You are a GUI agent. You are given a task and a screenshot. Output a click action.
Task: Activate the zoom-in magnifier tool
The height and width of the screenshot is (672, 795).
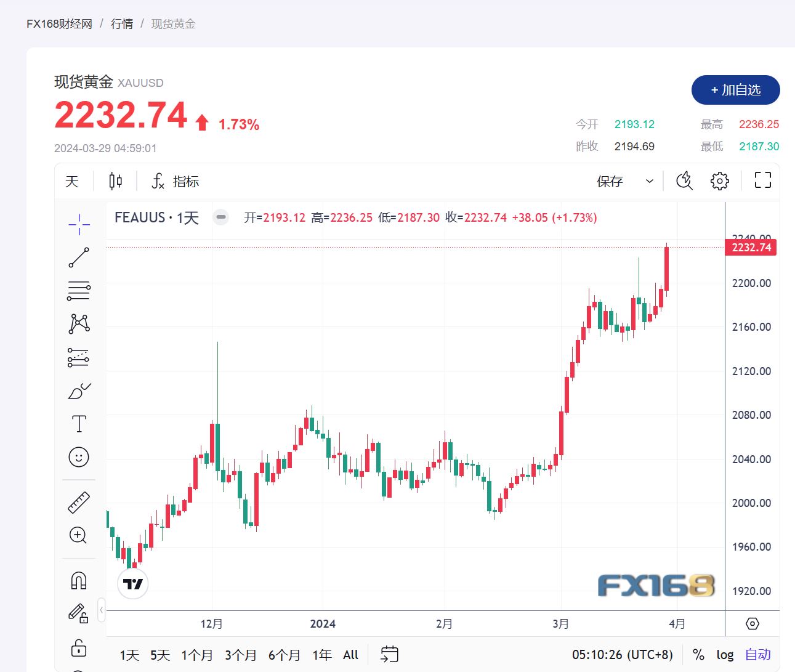point(78,536)
